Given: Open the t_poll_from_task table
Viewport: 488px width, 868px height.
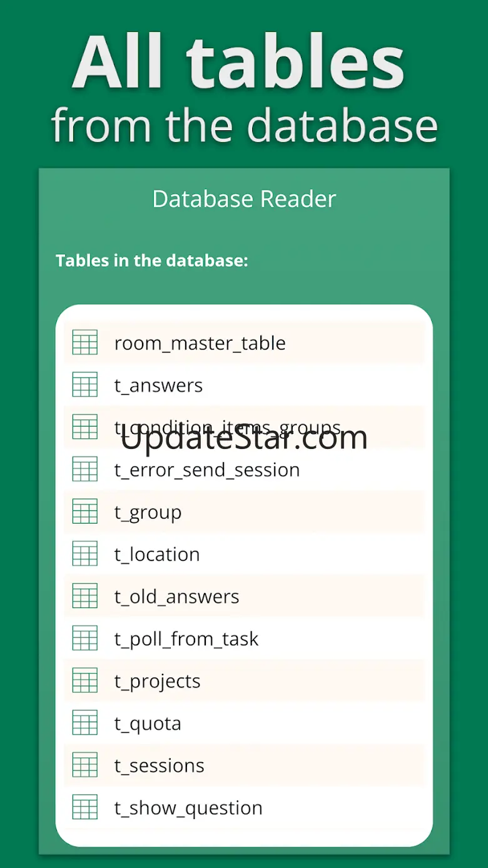Looking at the screenshot, I should (244, 638).
